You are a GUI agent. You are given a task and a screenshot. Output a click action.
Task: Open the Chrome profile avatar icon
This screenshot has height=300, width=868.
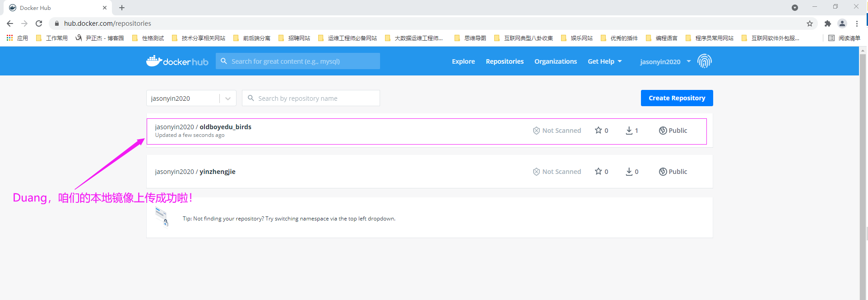[842, 23]
